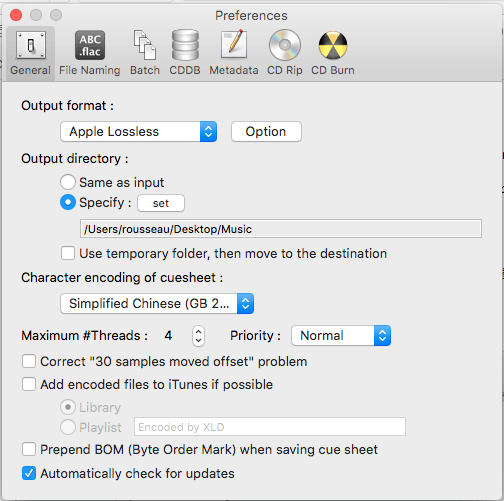504x501 pixels.
Task: Click the Option button for output format
Action: [266, 132]
